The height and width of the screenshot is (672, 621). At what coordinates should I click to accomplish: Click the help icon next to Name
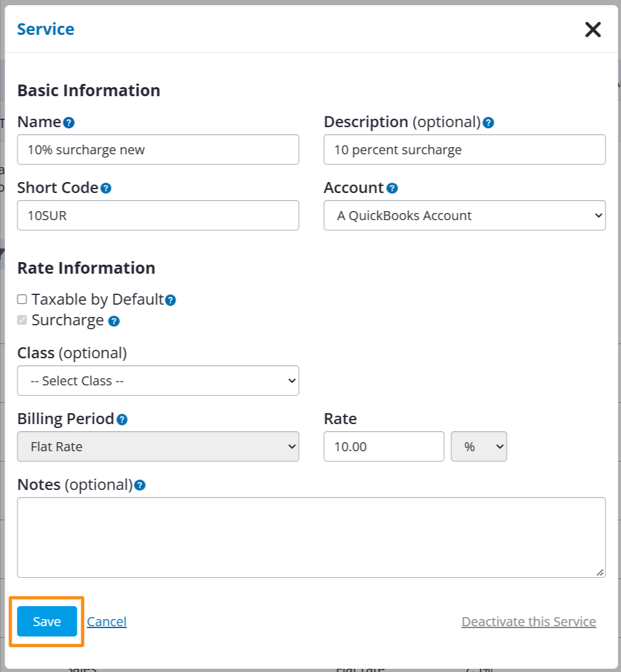pyautogui.click(x=68, y=123)
